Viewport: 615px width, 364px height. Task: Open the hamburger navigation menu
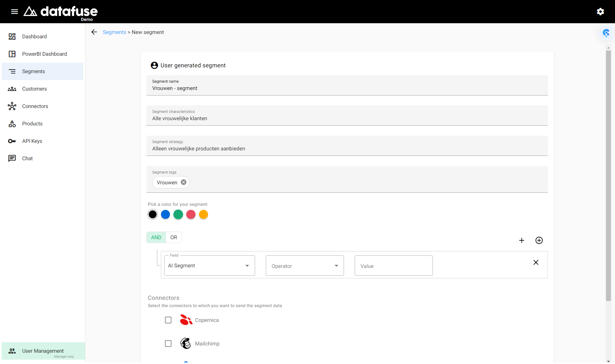(15, 12)
